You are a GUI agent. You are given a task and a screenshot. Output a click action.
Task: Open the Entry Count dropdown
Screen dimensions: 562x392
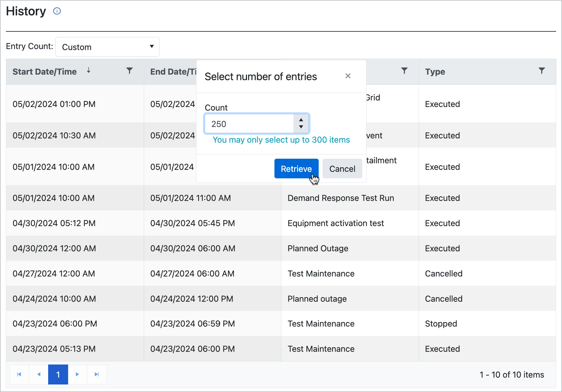107,47
